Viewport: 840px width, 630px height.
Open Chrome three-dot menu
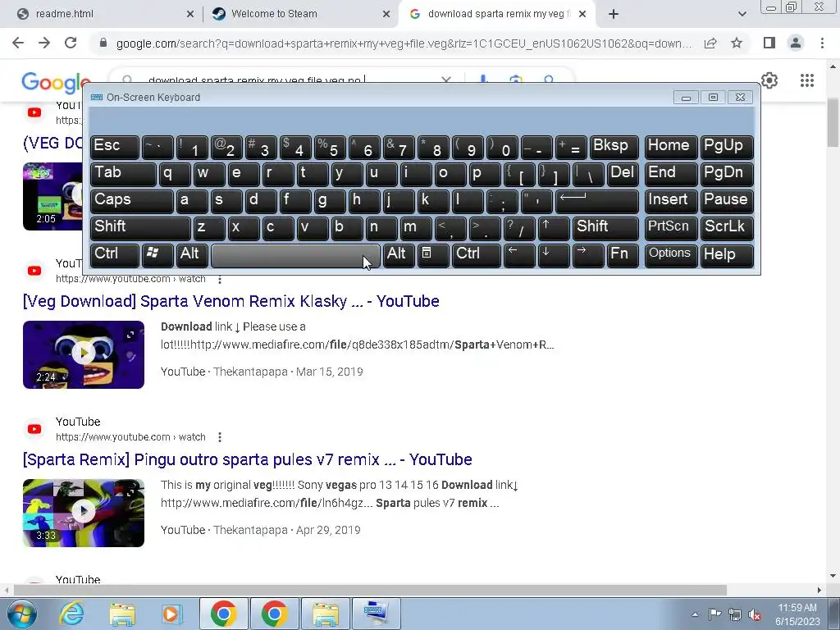pyautogui.click(x=822, y=43)
